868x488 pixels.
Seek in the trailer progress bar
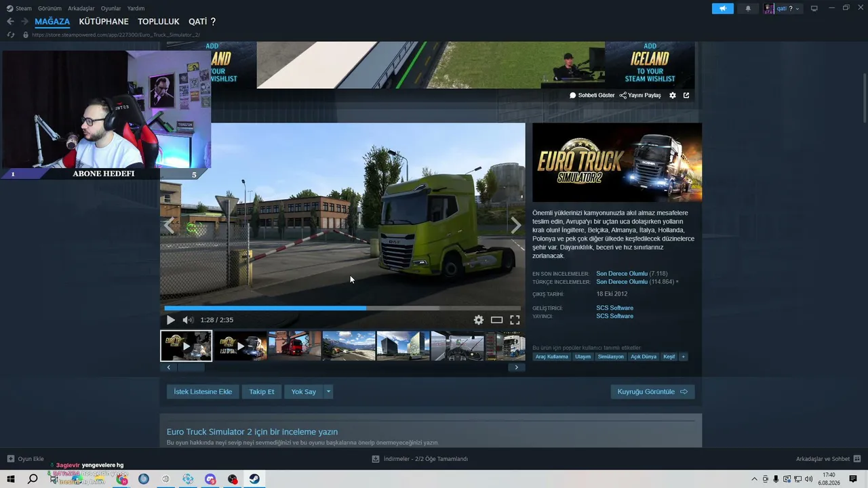pos(342,308)
